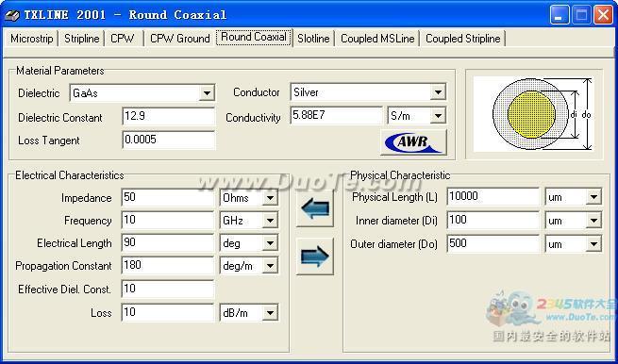Switch to the Coupled MSLine tab
Viewport: 618px width, 364px height.
point(377,39)
